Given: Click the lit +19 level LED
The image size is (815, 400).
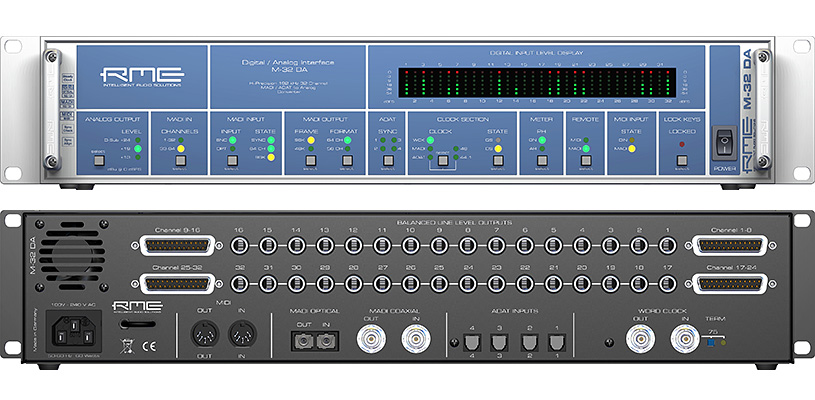Looking at the screenshot, I should coord(138,149).
